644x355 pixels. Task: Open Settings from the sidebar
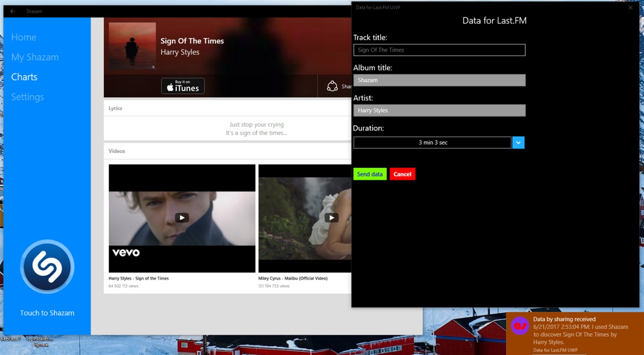click(x=27, y=97)
